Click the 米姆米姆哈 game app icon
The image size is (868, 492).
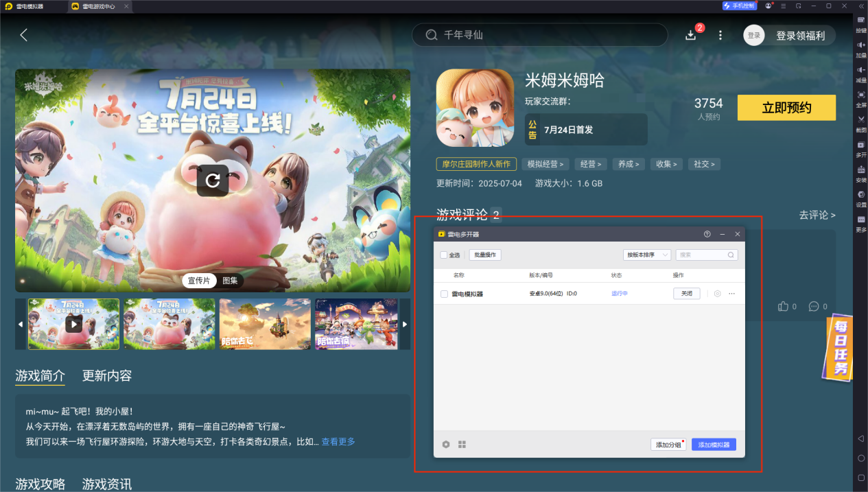pos(475,108)
